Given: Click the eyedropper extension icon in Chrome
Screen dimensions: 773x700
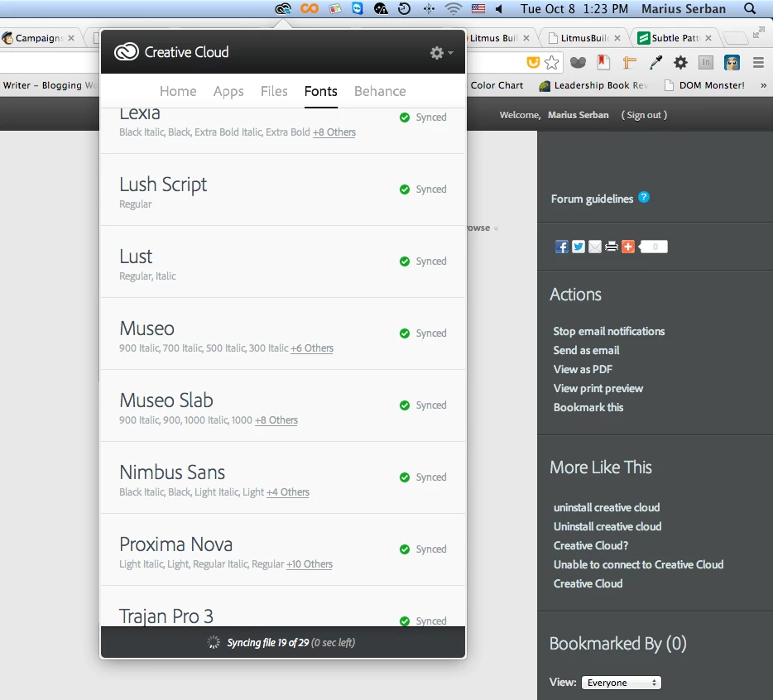Looking at the screenshot, I should 655,62.
